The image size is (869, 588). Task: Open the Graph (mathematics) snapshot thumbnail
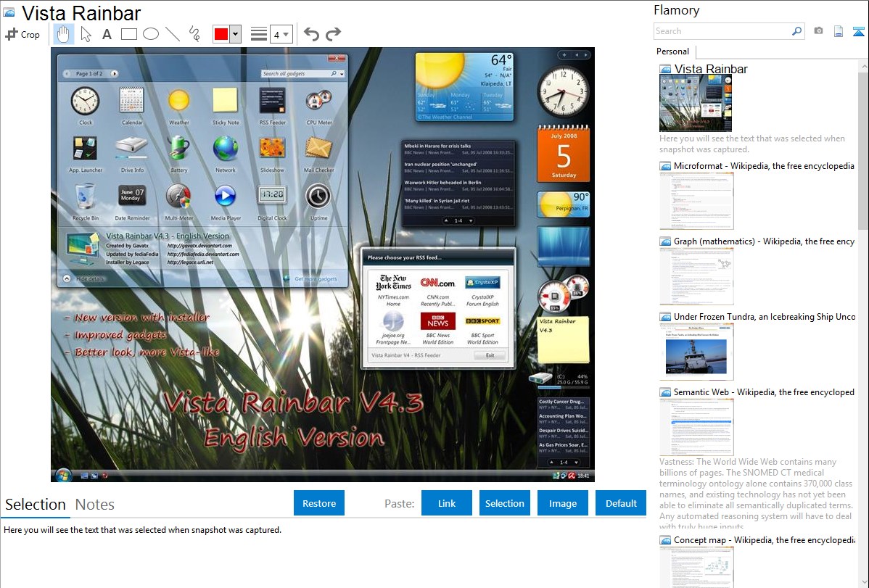(x=696, y=276)
